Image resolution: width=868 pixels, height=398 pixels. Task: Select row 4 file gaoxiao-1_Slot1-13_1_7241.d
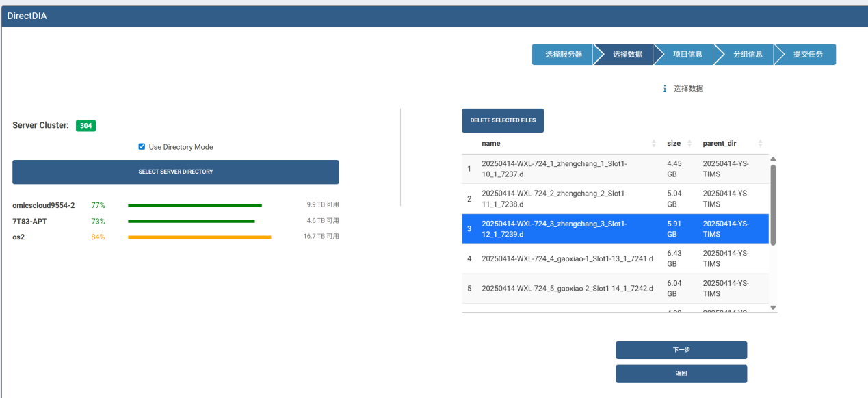point(615,258)
